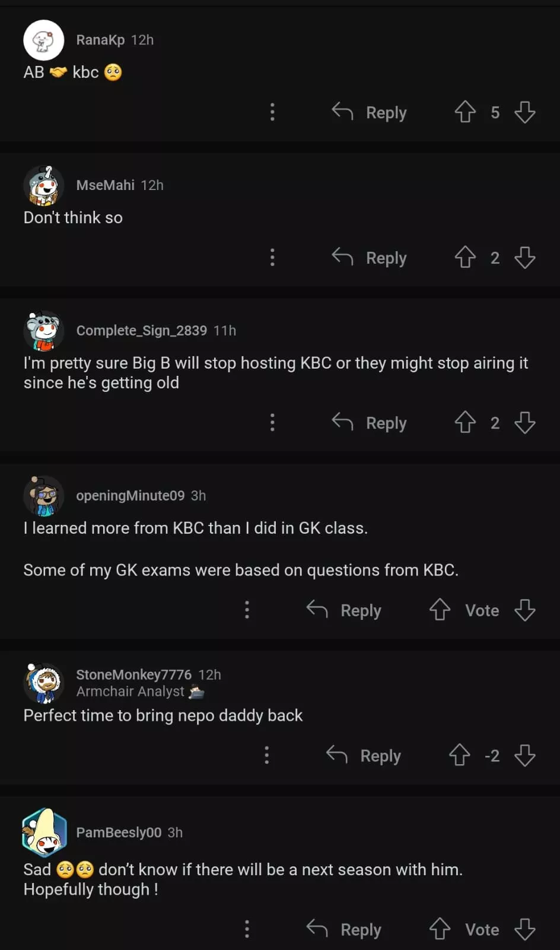
Task: Downvote RanaKp's kbc comment
Action: (525, 112)
